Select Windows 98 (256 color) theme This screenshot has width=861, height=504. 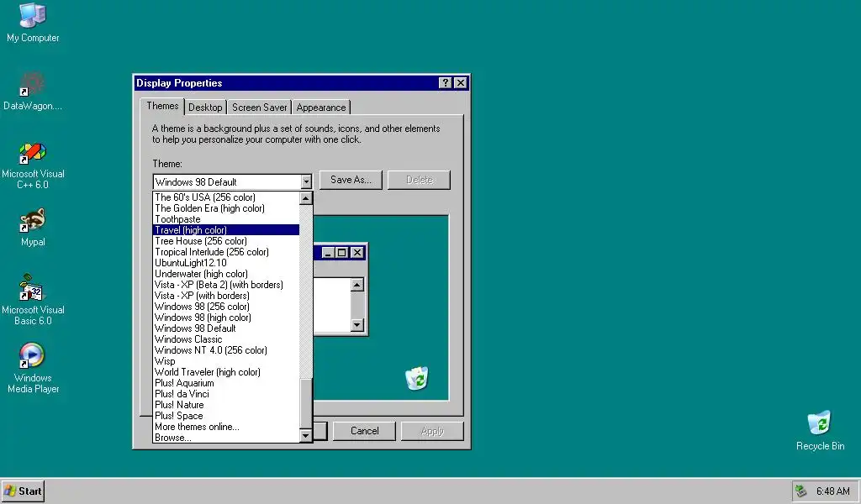226,307
